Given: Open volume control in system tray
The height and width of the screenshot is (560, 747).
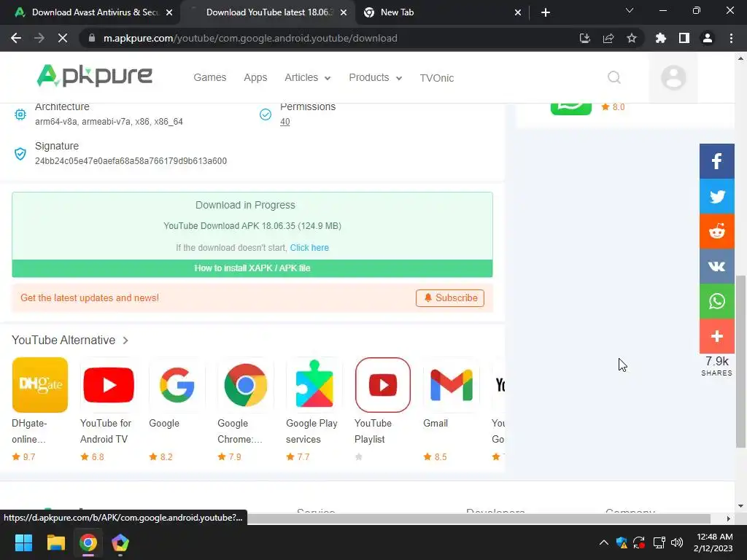Looking at the screenshot, I should tap(676, 542).
